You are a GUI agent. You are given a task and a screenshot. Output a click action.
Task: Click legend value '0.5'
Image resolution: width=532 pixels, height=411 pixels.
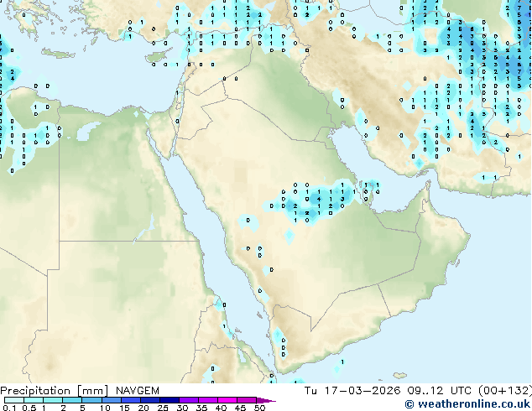pos(29,408)
